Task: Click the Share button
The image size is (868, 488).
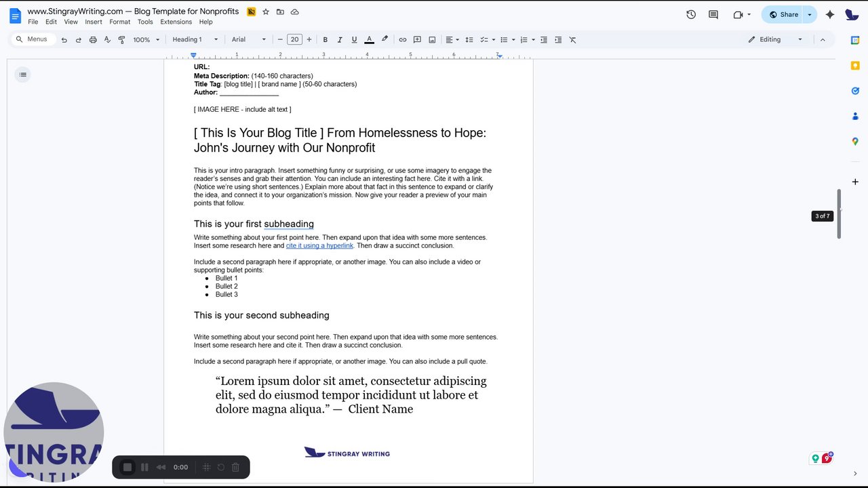Action: [783, 14]
